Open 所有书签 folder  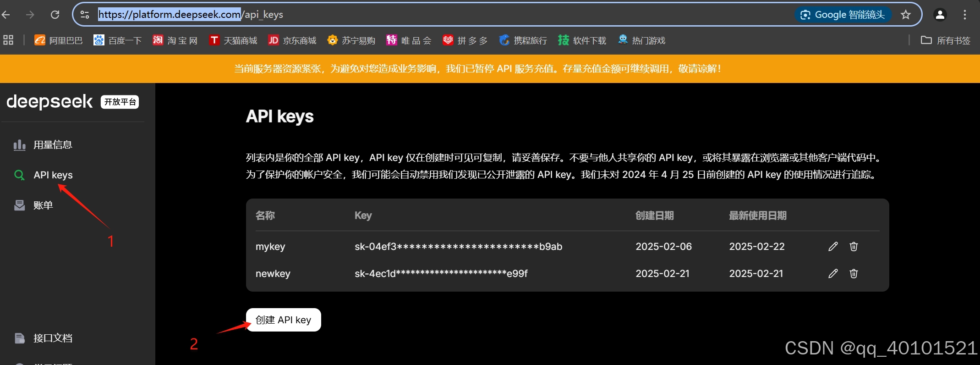click(946, 40)
